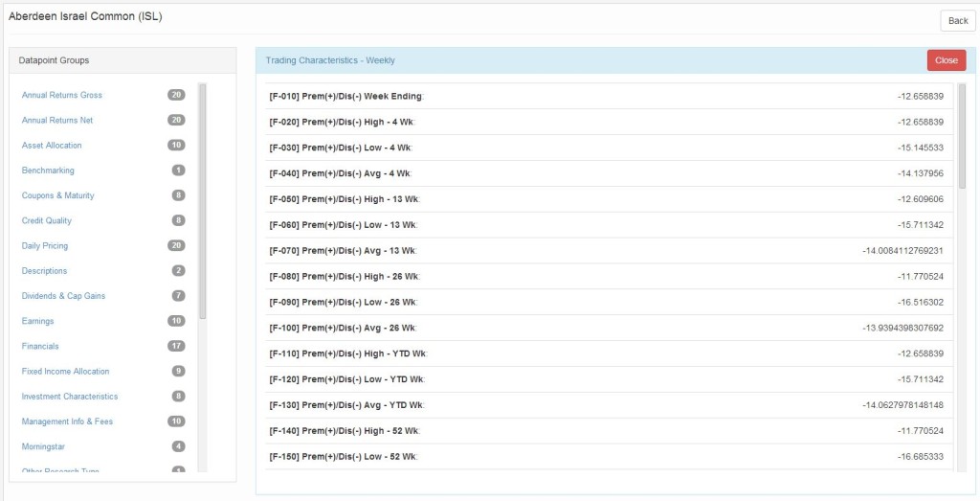Screen dimensions: 980x501
Task: Select [F-120] Prem/Dis Low - YTD Wk label
Action: (x=346, y=379)
